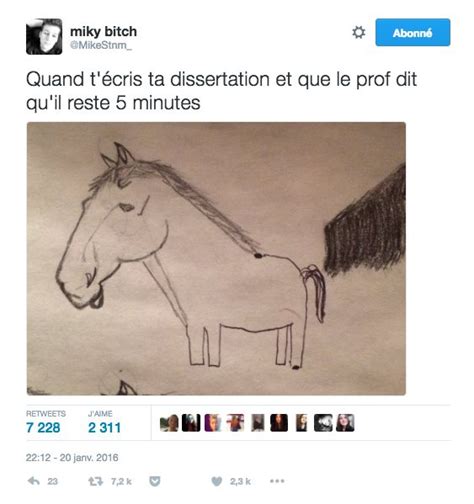This screenshot has height=504, width=474.
Task: Click the reply arrow icon
Action: point(34,481)
